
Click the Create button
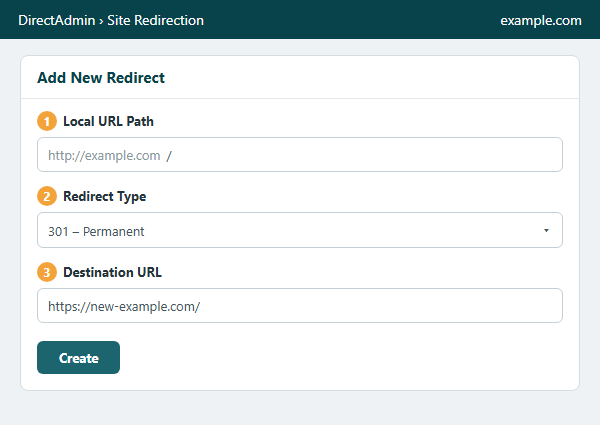pos(78,358)
